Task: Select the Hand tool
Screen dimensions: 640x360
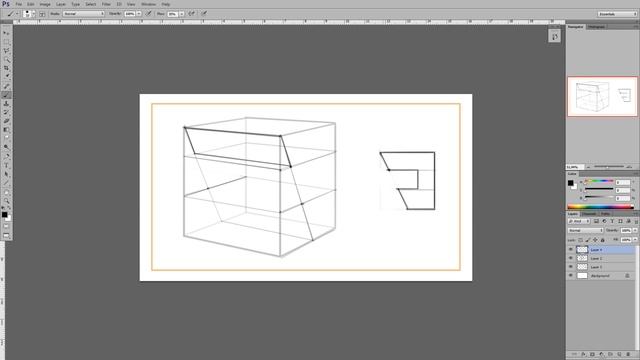Action: [x=6, y=192]
